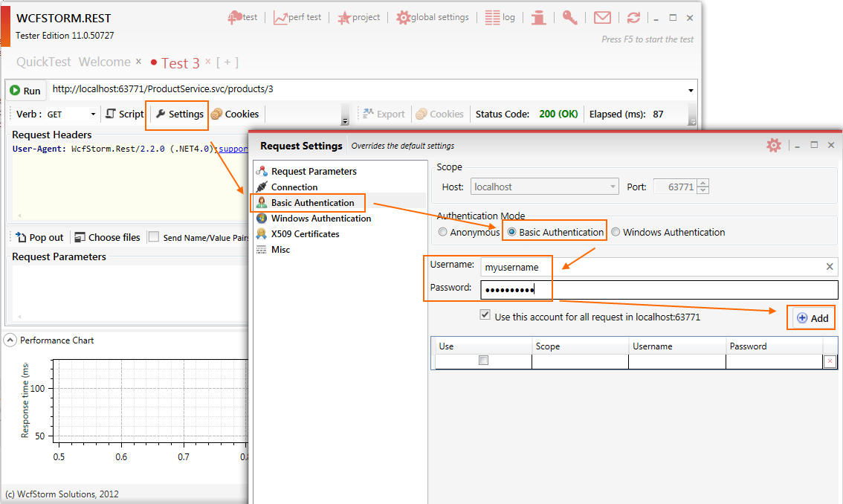Click Choose files button
843x504 pixels.
107,237
